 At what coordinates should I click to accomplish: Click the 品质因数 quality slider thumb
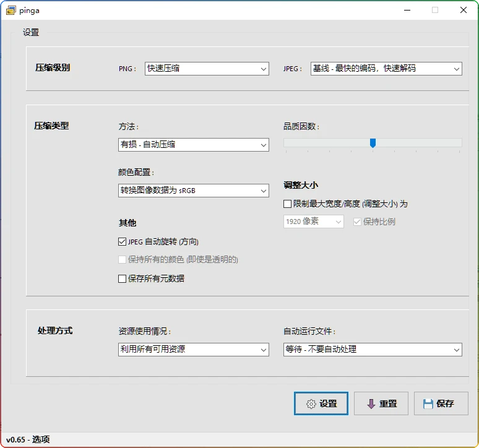coord(373,143)
